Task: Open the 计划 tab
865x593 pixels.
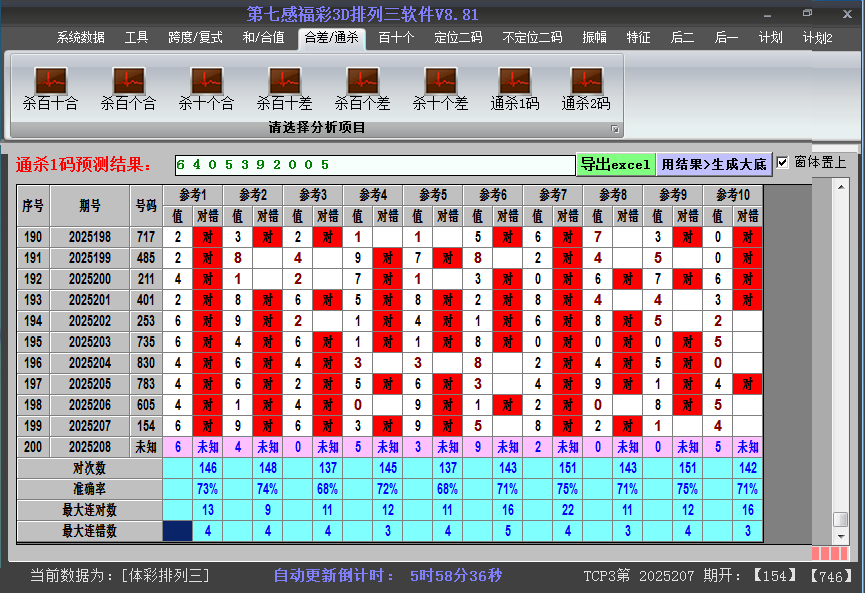Action: (770, 38)
